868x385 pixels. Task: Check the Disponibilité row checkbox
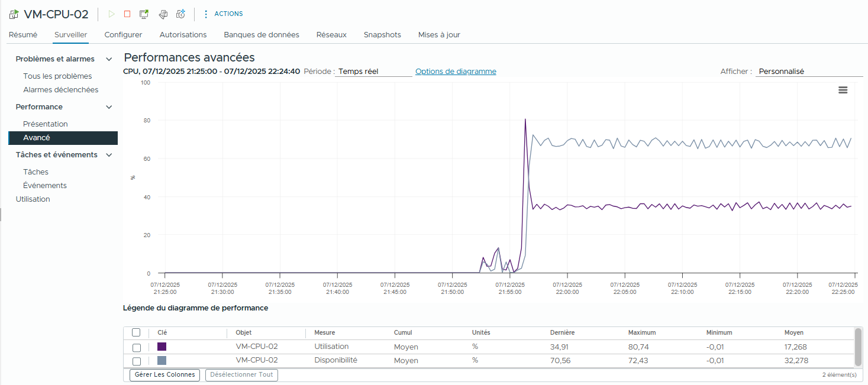pos(137,361)
